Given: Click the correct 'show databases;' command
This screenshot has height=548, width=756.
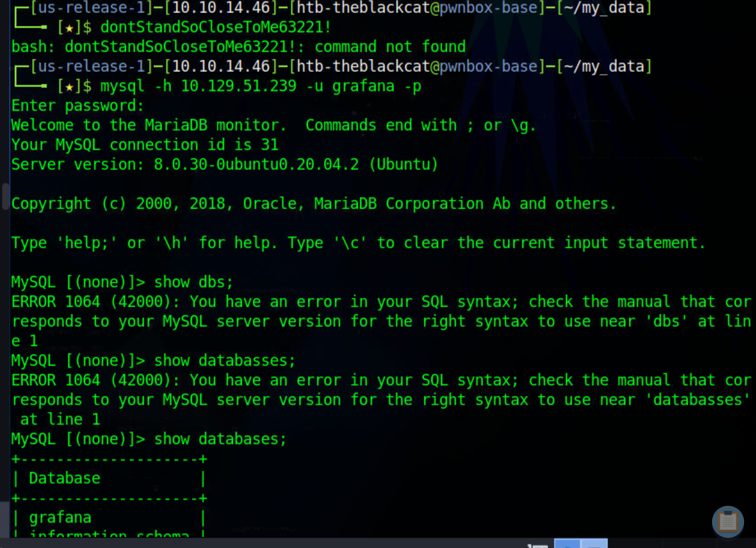Looking at the screenshot, I should (220, 439).
